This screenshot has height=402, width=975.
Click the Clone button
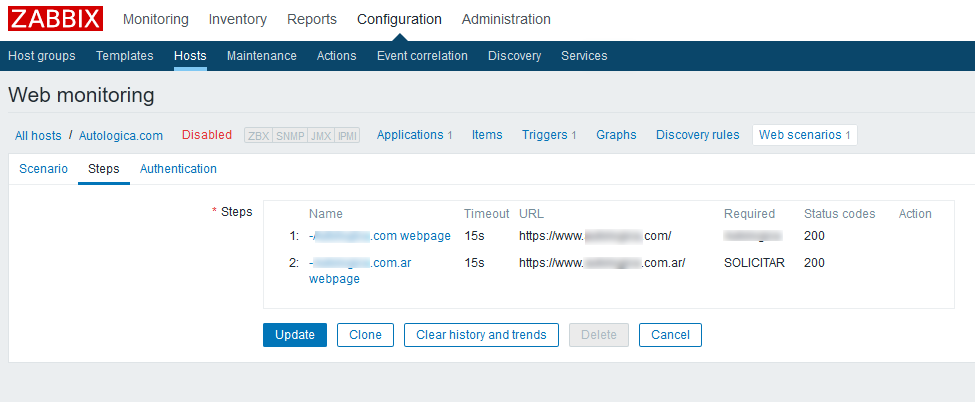[365, 335]
